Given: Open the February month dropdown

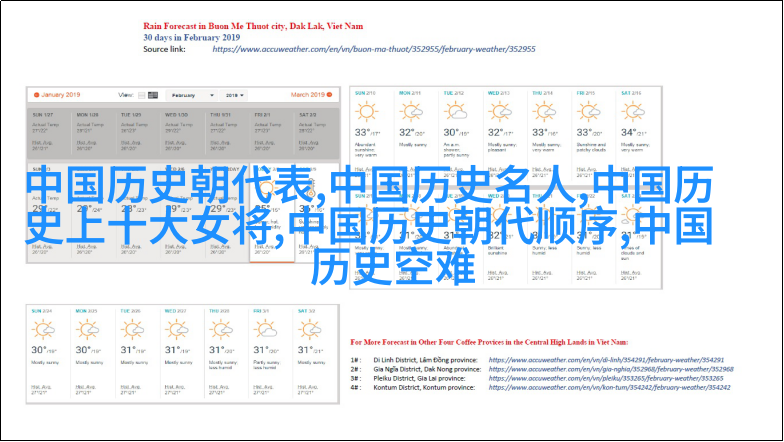Looking at the screenshot, I should point(191,95).
